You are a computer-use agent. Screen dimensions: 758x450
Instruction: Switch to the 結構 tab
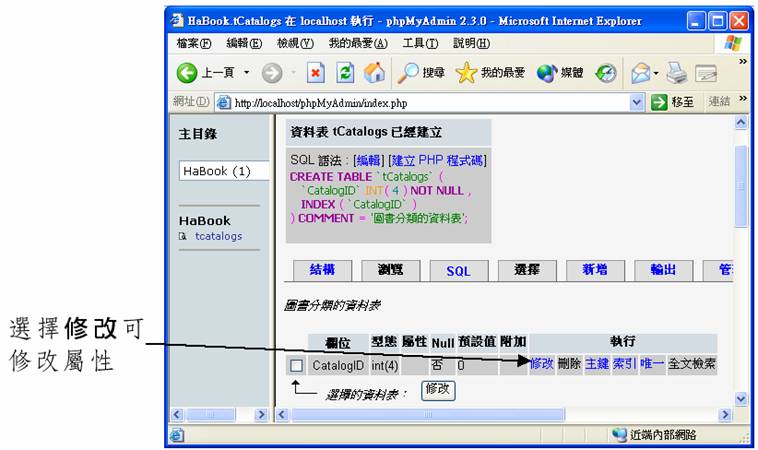(x=322, y=270)
